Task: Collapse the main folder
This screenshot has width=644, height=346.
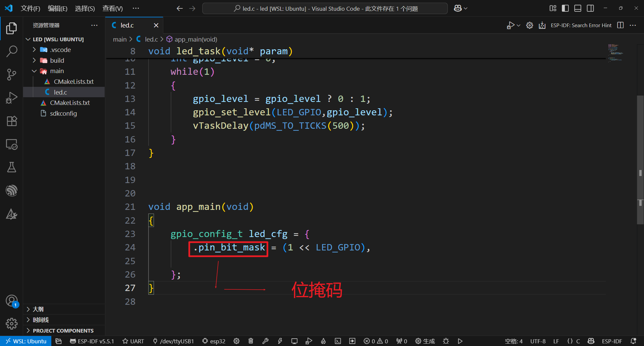Action: click(x=34, y=71)
